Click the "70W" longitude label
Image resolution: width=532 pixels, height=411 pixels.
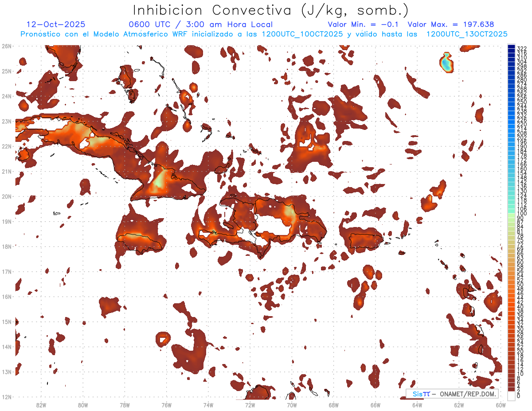[x=292, y=405]
